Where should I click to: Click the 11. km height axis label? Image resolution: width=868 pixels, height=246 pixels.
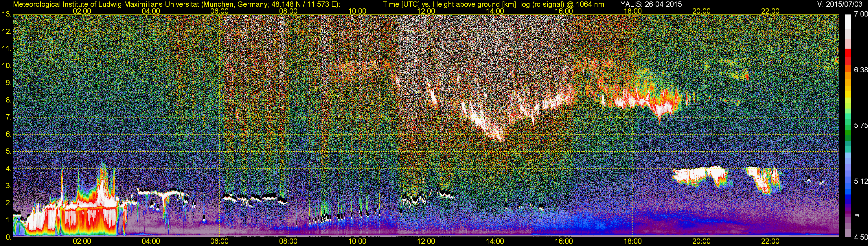tap(7, 49)
